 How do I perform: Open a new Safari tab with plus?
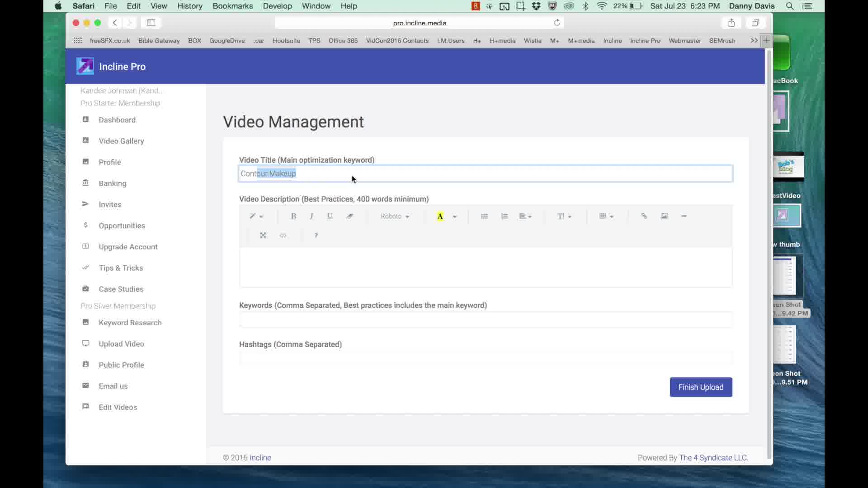(x=766, y=41)
